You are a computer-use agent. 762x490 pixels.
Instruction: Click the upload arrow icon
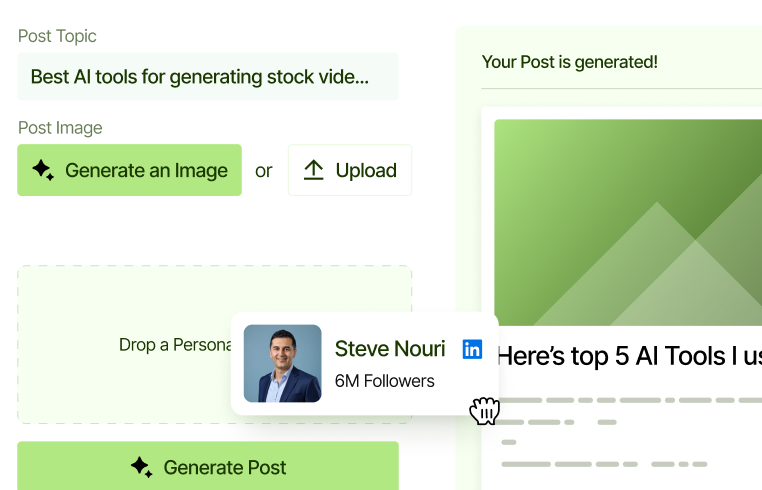pyautogui.click(x=314, y=170)
